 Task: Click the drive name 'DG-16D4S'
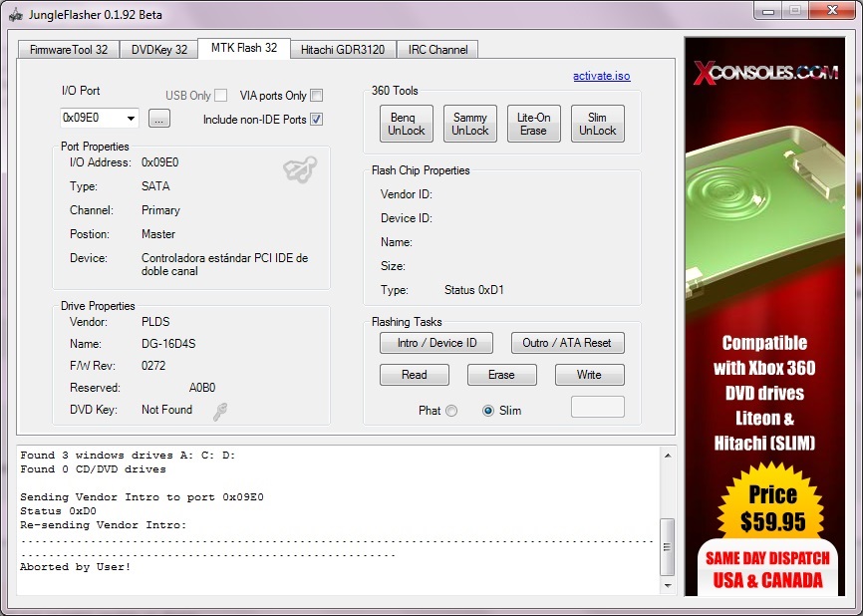[x=168, y=344]
